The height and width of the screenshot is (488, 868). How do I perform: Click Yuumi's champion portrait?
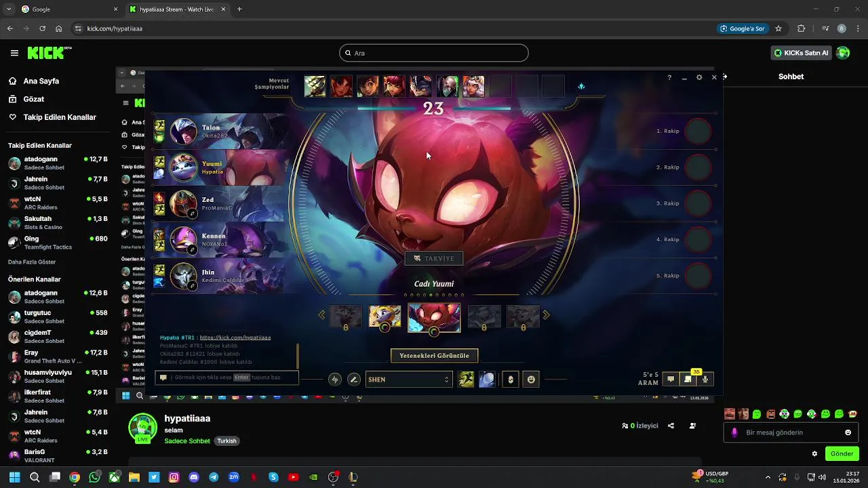[183, 167]
